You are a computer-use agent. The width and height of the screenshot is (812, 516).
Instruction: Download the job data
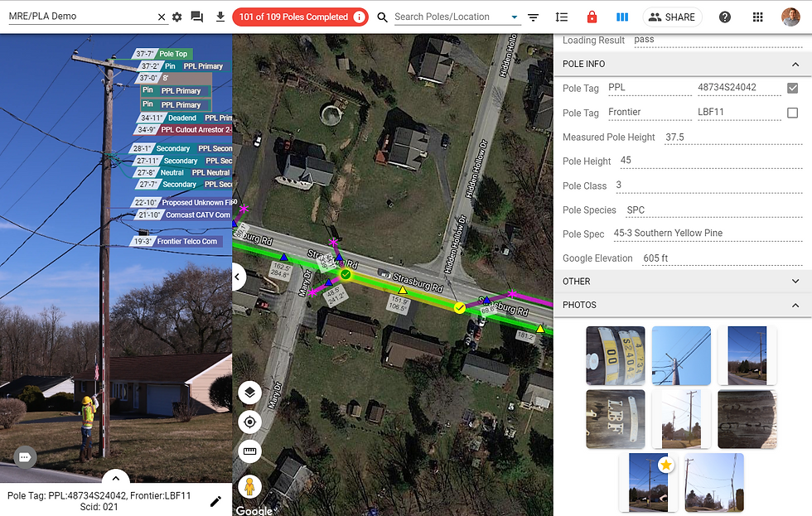pos(220,17)
